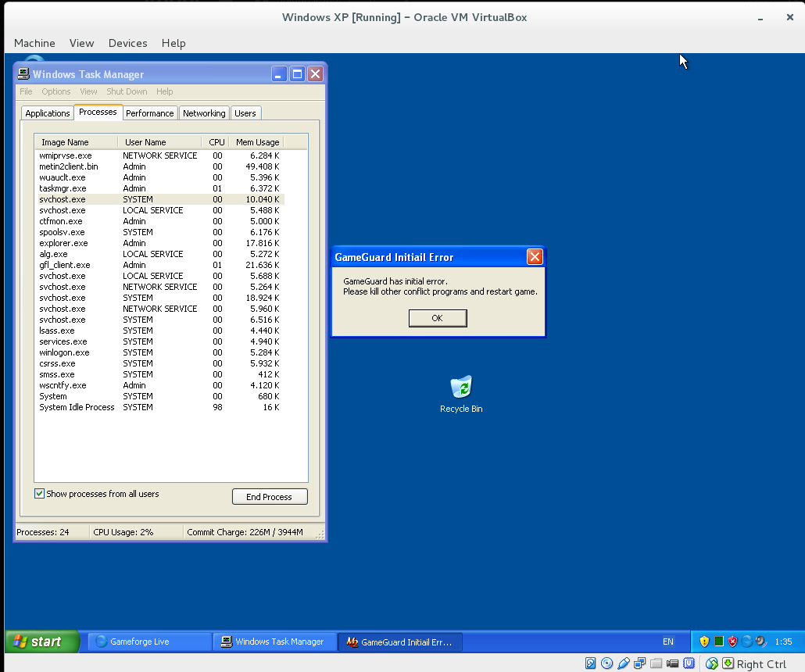Click the VirtualBox network adapters icon
Viewport: 805px width, 672px height.
coord(639,663)
